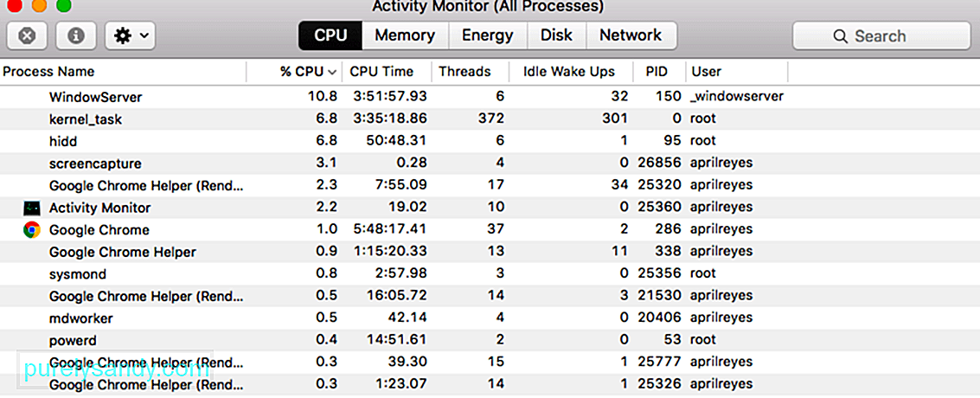980x398 pixels.
Task: Click the magnifier icon in Search field
Action: pos(841,36)
